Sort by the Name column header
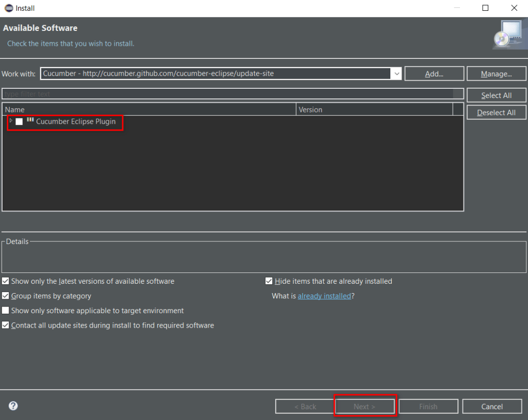The height and width of the screenshot is (420, 528). click(150, 109)
